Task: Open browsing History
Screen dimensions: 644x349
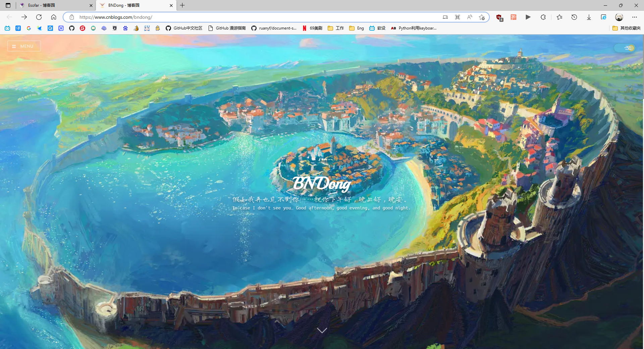Action: (x=574, y=17)
